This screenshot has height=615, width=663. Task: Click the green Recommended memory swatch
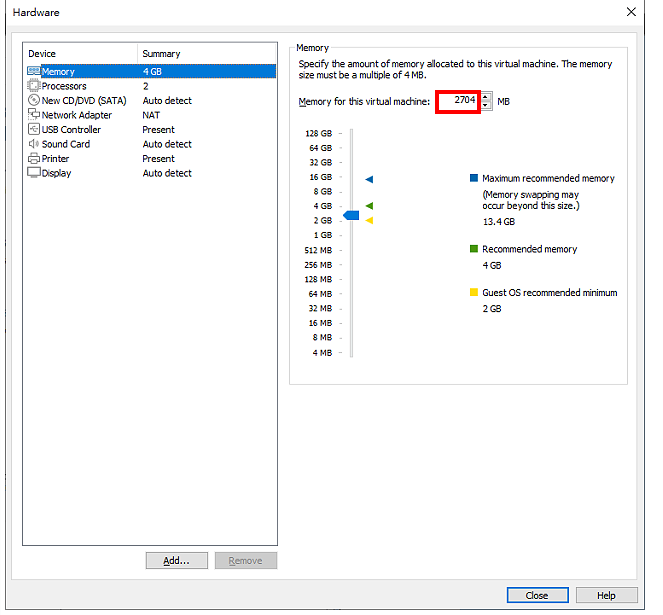point(474,248)
